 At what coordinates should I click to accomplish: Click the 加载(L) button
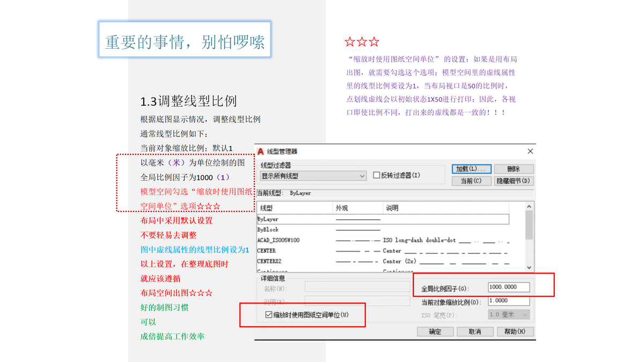pyautogui.click(x=471, y=169)
